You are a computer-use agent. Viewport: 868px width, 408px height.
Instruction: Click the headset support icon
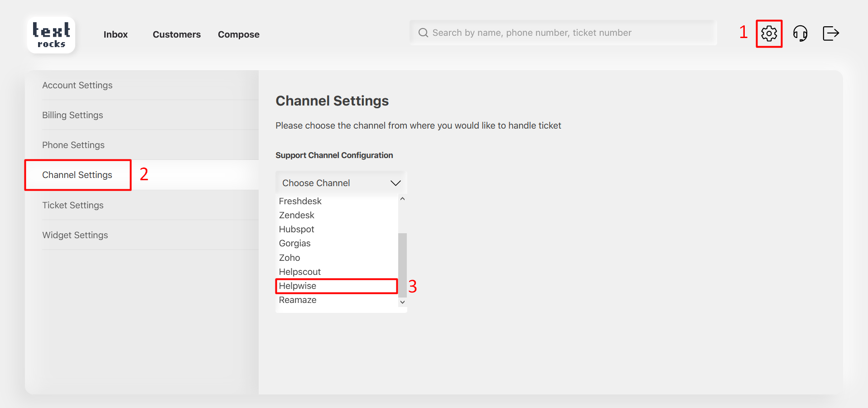click(x=800, y=34)
